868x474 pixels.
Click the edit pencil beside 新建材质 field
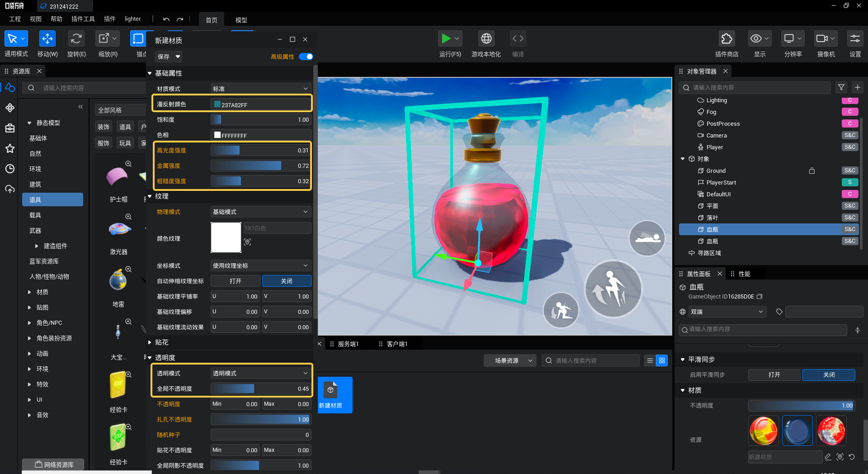point(828,457)
